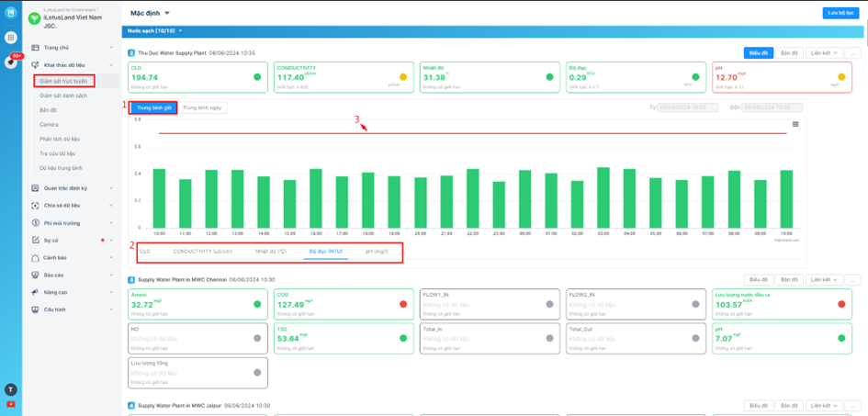Click the user avatar T icon
This screenshot has height=416, width=868.
pyautogui.click(x=10, y=389)
